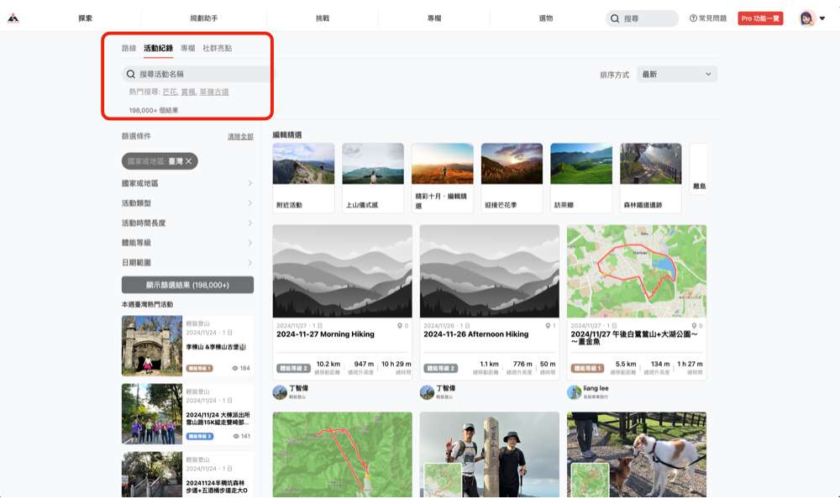Open 2024-11-26 Afternoon Hiking title
The height and width of the screenshot is (504, 840).
pyautogui.click(x=475, y=334)
